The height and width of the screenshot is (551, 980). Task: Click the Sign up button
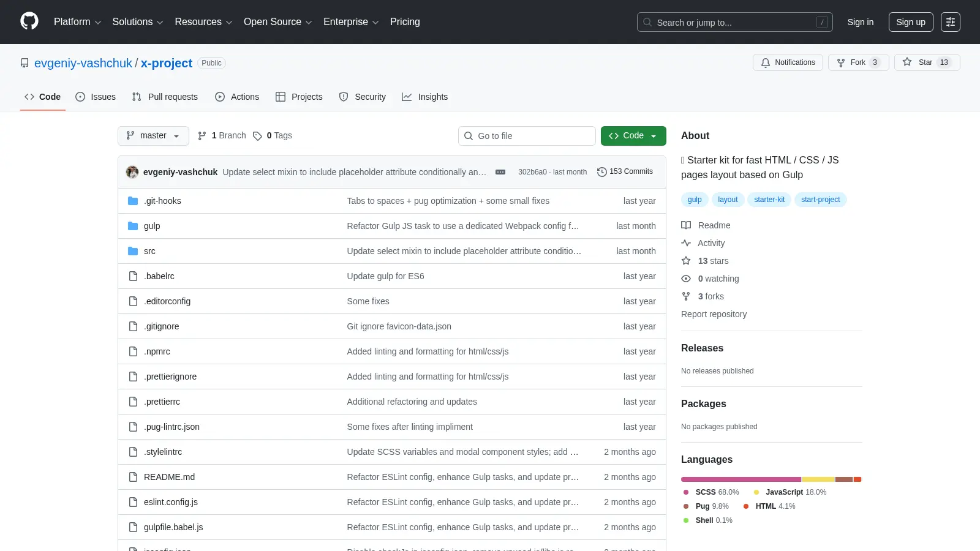click(911, 22)
